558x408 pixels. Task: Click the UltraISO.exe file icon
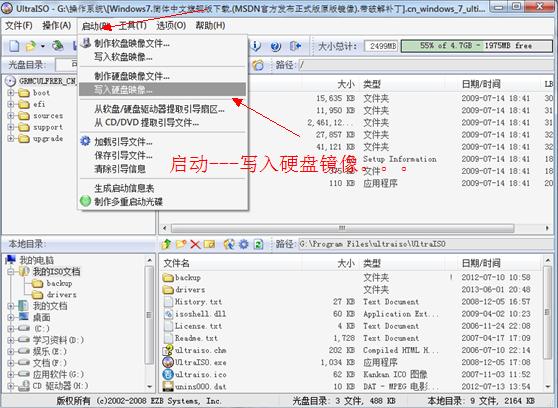168,362
